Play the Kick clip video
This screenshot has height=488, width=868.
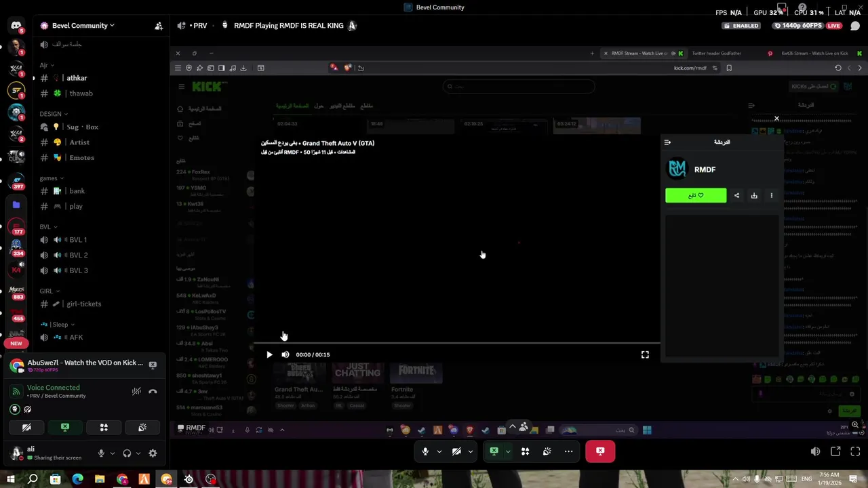269,354
